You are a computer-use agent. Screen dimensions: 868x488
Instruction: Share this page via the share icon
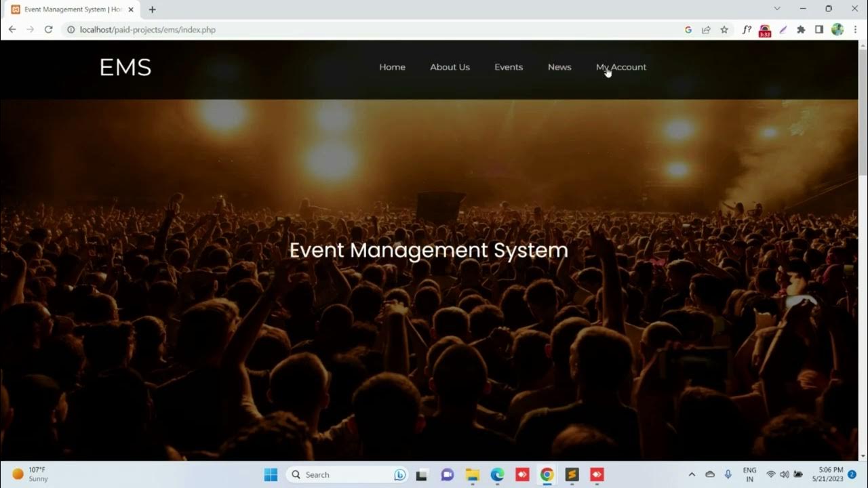[x=706, y=30]
